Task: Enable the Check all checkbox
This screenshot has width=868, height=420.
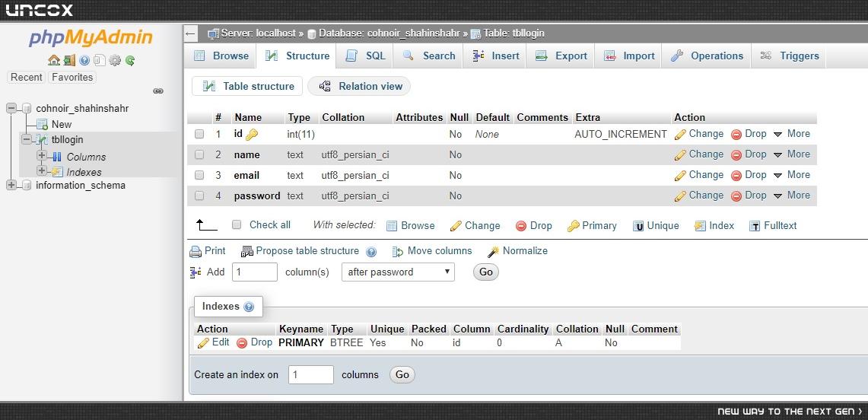Action: (237, 224)
